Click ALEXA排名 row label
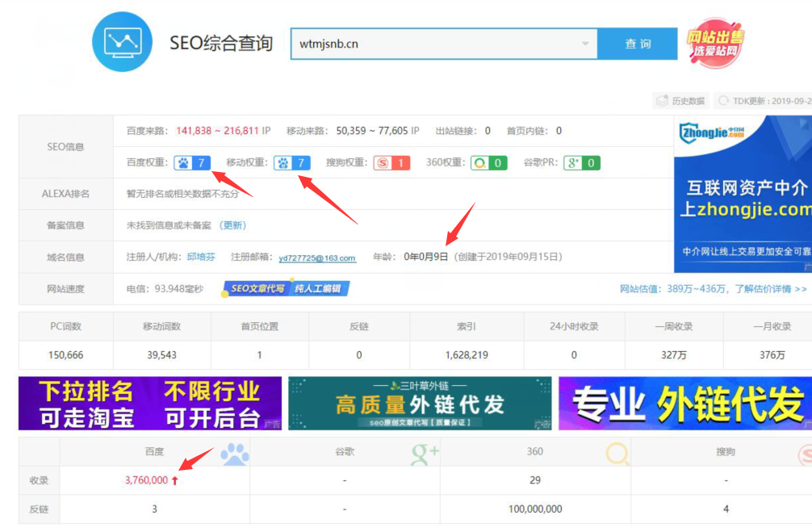 (x=65, y=194)
